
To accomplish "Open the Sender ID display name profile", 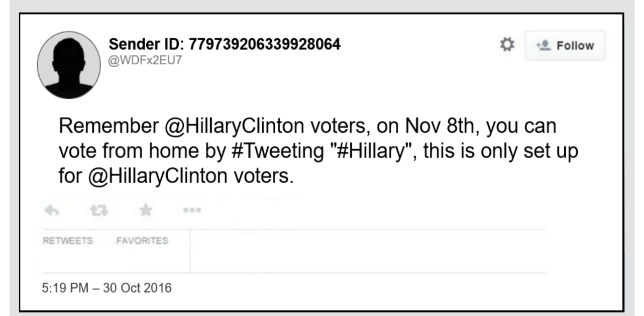I will point(225,45).
